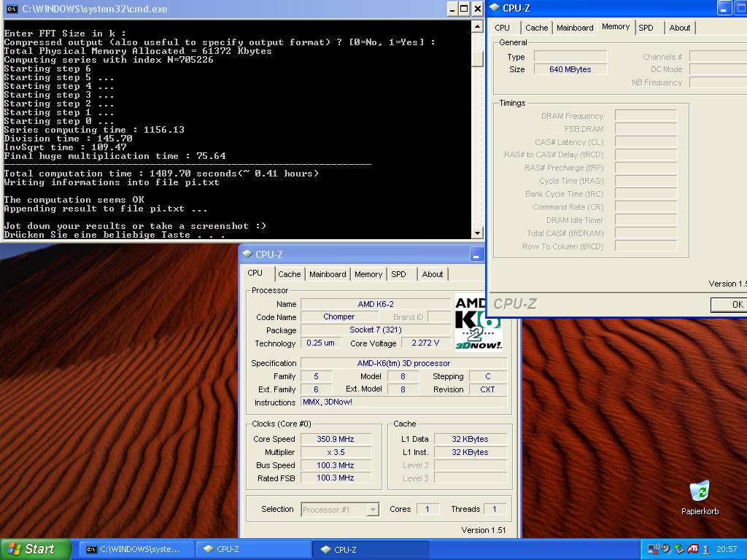Click the Rated FSB value 100.3 MHz
Viewport: 747px width, 560px height.
coord(336,478)
